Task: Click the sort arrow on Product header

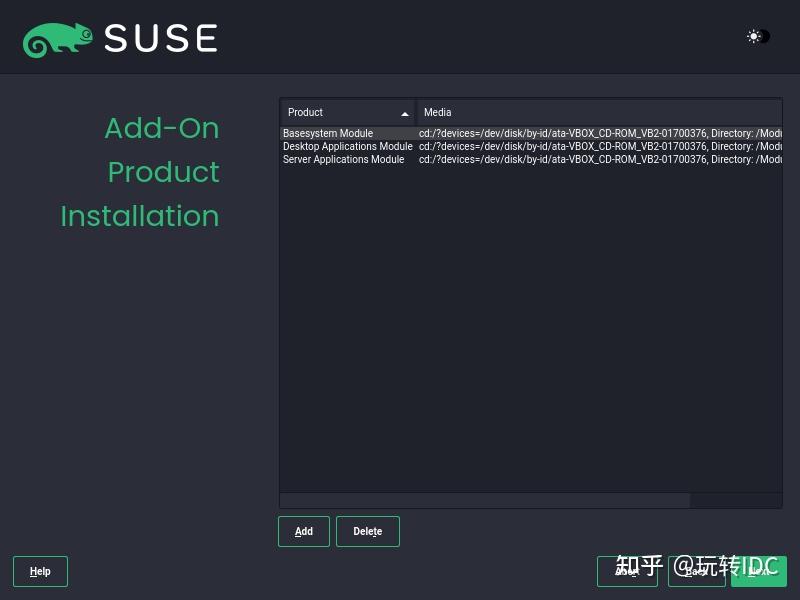Action: pyautogui.click(x=404, y=113)
